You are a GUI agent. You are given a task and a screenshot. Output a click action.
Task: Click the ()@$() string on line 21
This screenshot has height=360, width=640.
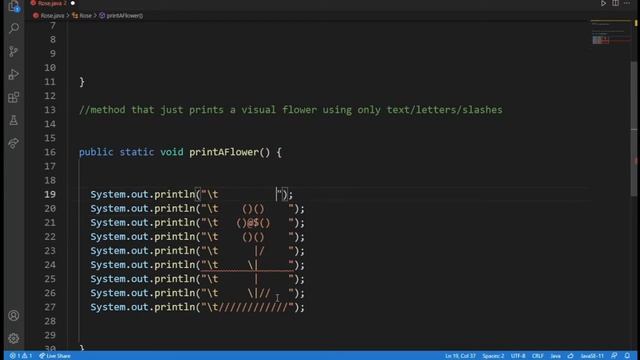(253, 223)
